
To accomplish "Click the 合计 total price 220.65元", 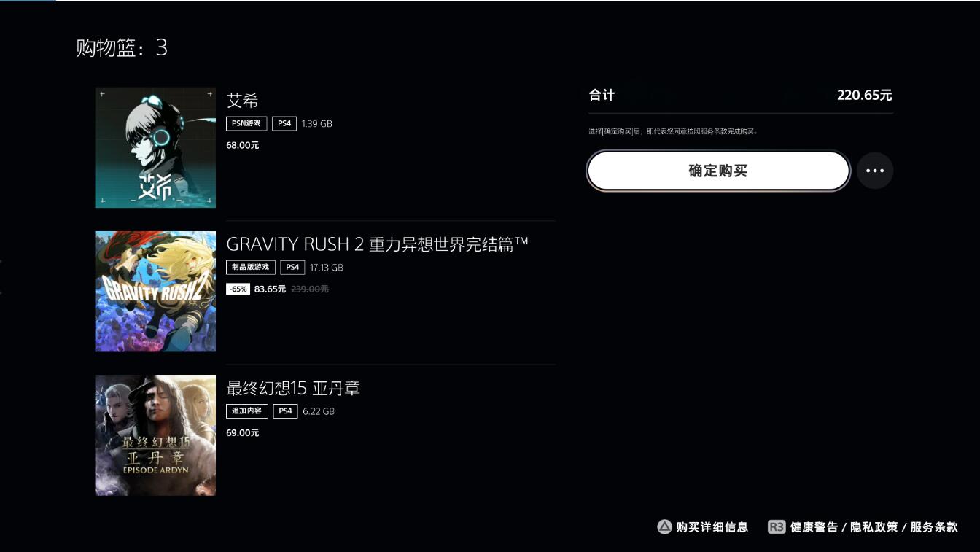I will point(864,95).
